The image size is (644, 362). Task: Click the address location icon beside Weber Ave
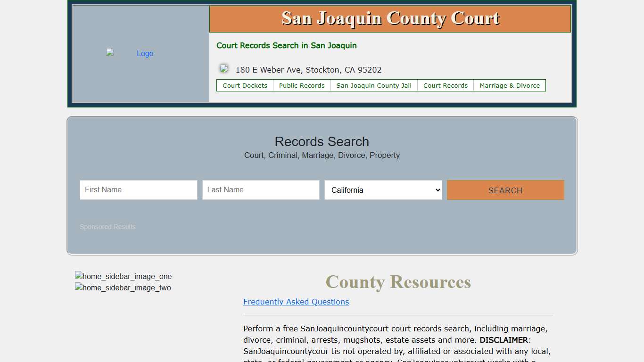click(223, 68)
